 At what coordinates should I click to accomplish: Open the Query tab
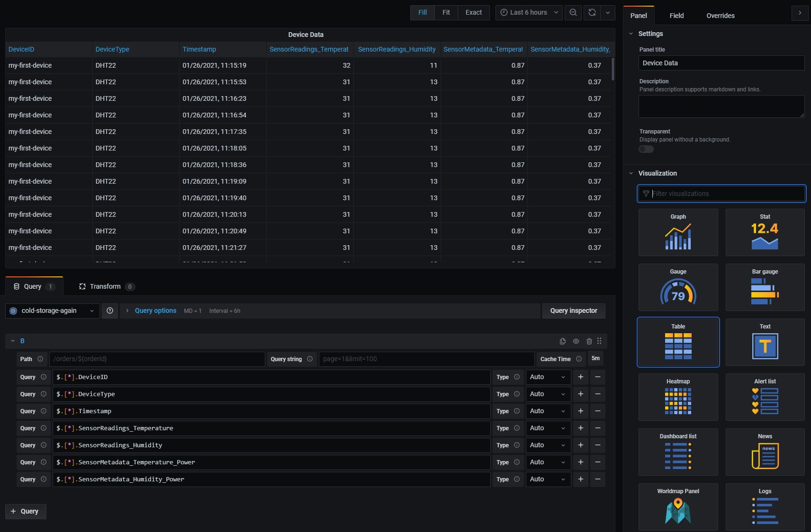pos(34,286)
